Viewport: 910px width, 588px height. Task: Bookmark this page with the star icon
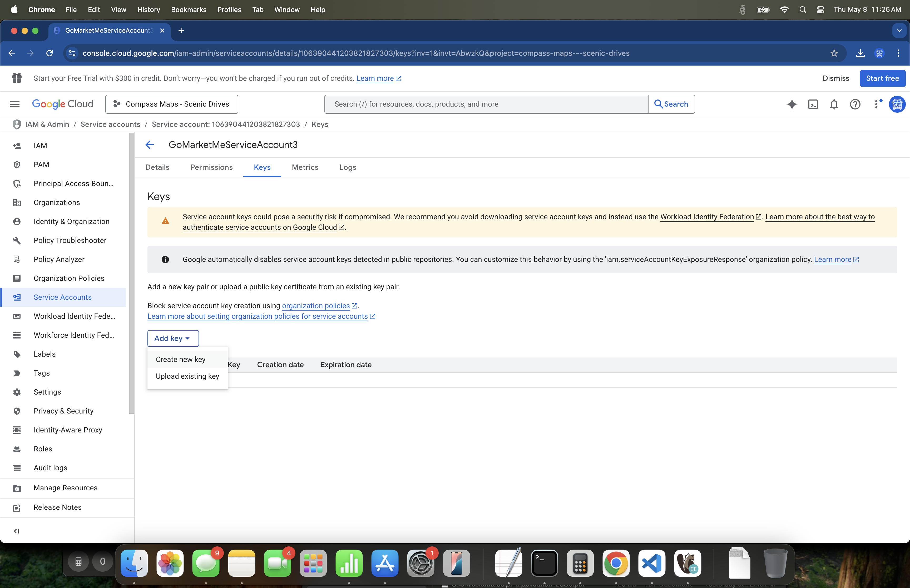coord(834,53)
